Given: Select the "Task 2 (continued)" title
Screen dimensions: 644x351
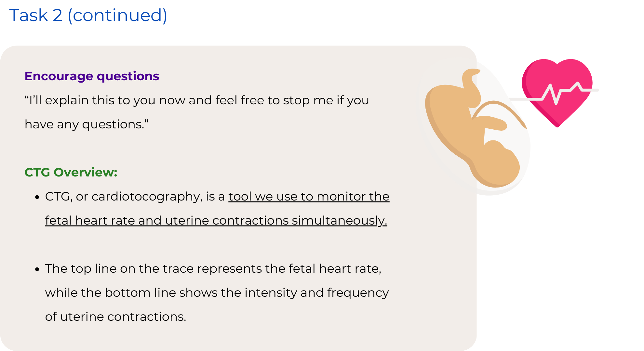Looking at the screenshot, I should (88, 15).
